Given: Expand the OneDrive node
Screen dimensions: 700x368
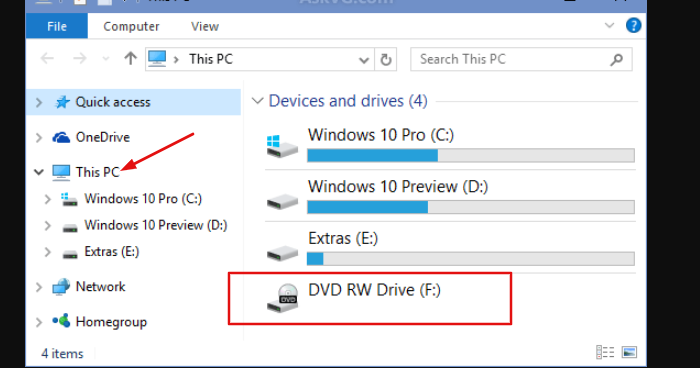Looking at the screenshot, I should pyautogui.click(x=39, y=138).
